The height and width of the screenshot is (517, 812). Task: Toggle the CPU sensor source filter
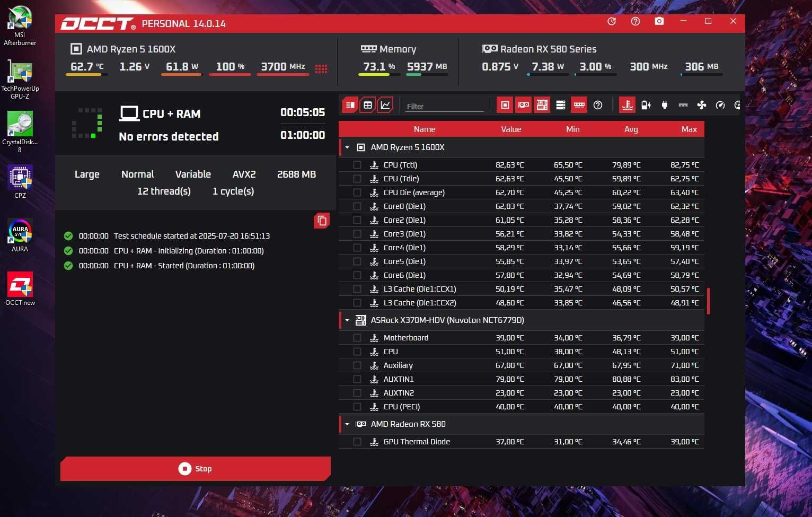(505, 105)
